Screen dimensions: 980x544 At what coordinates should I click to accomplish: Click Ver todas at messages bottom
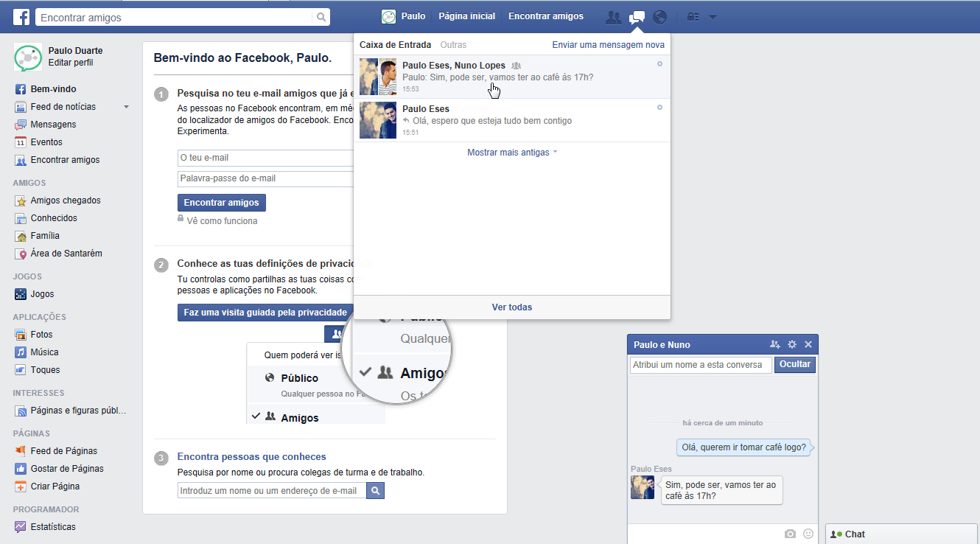[512, 307]
